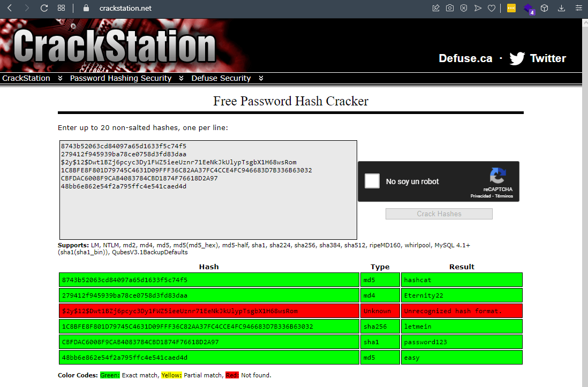Click the browser back arrow
Screen dimensions: 588x387
(x=9, y=8)
